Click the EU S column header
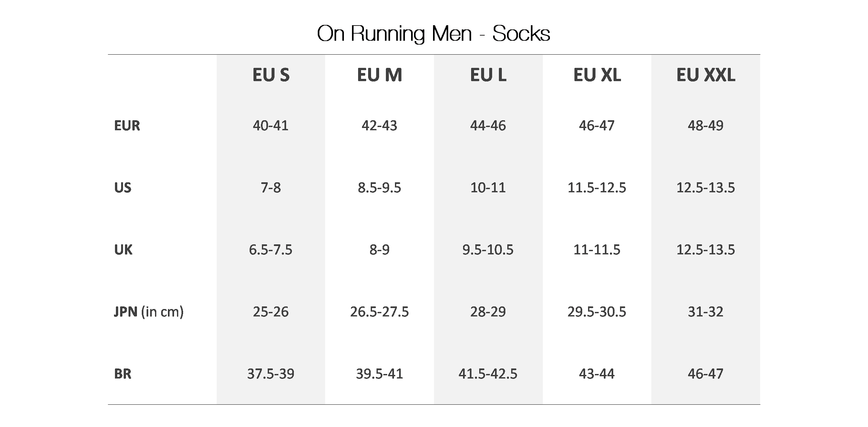This screenshot has width=868, height=427. (x=271, y=75)
